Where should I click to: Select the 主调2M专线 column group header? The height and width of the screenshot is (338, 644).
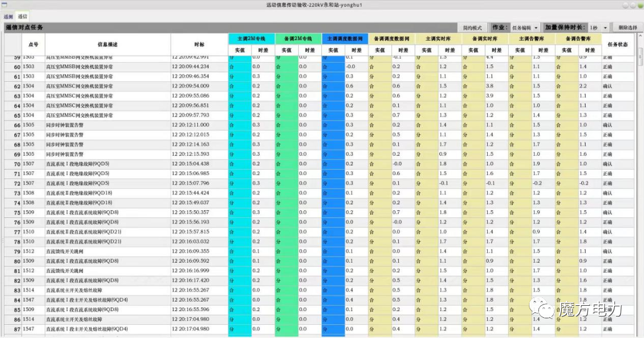click(x=252, y=39)
